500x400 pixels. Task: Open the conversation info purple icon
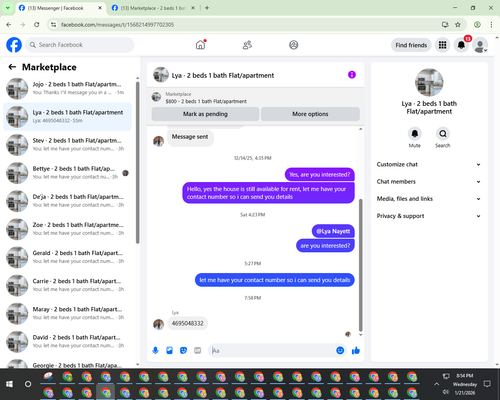[352, 75]
